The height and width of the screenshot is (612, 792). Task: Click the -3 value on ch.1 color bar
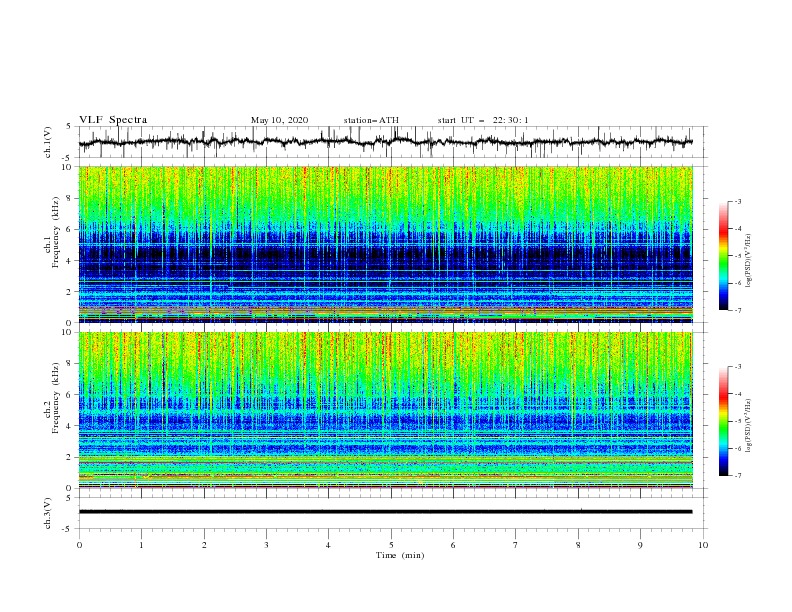[x=738, y=201]
